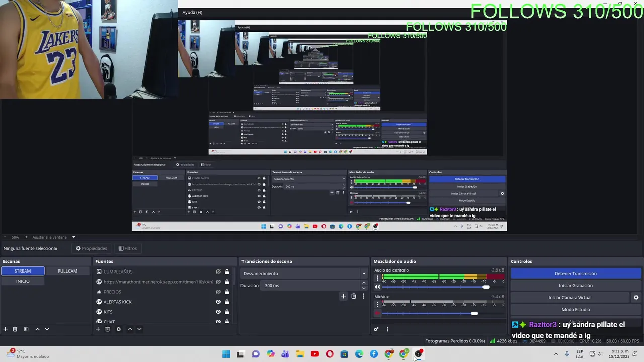Enable Modo Estudio
The height and width of the screenshot is (362, 644).
tap(576, 310)
